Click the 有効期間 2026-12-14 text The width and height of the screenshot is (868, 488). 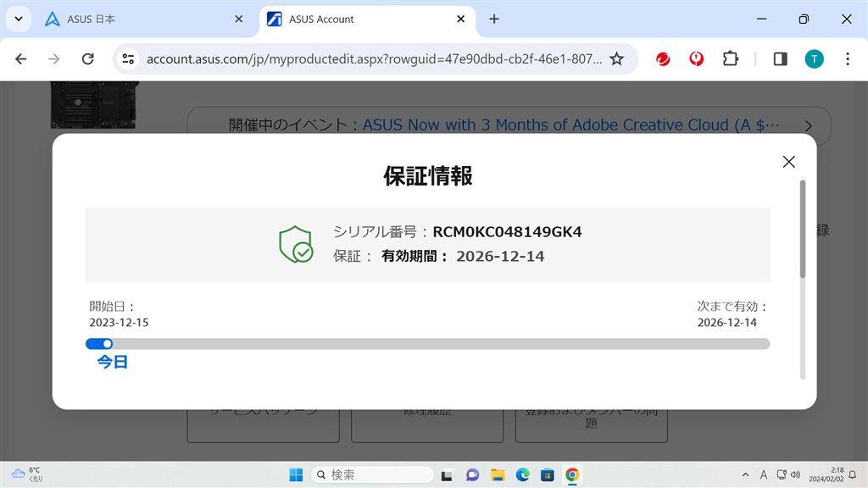point(463,256)
